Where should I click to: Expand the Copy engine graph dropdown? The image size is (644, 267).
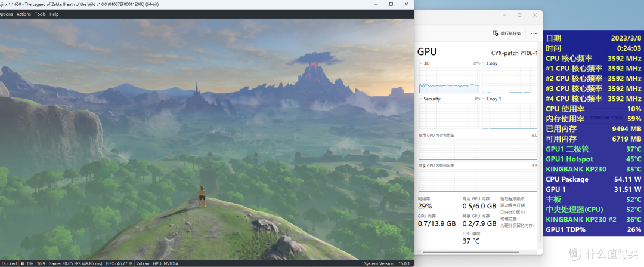click(x=484, y=63)
